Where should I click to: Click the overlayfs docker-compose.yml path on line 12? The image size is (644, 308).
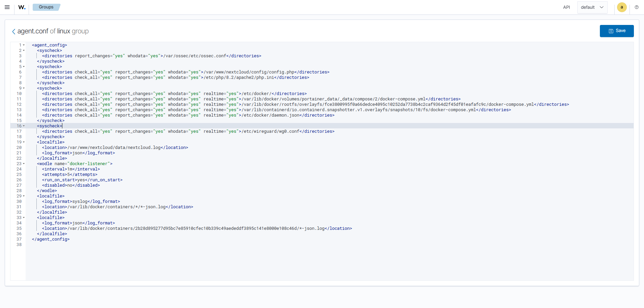[388, 104]
